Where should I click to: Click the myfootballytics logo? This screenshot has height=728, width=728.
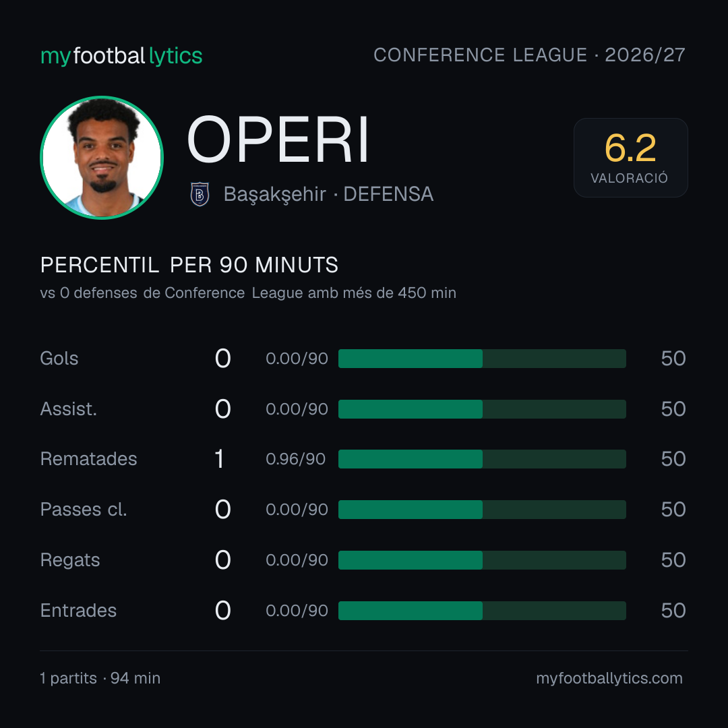(x=121, y=56)
